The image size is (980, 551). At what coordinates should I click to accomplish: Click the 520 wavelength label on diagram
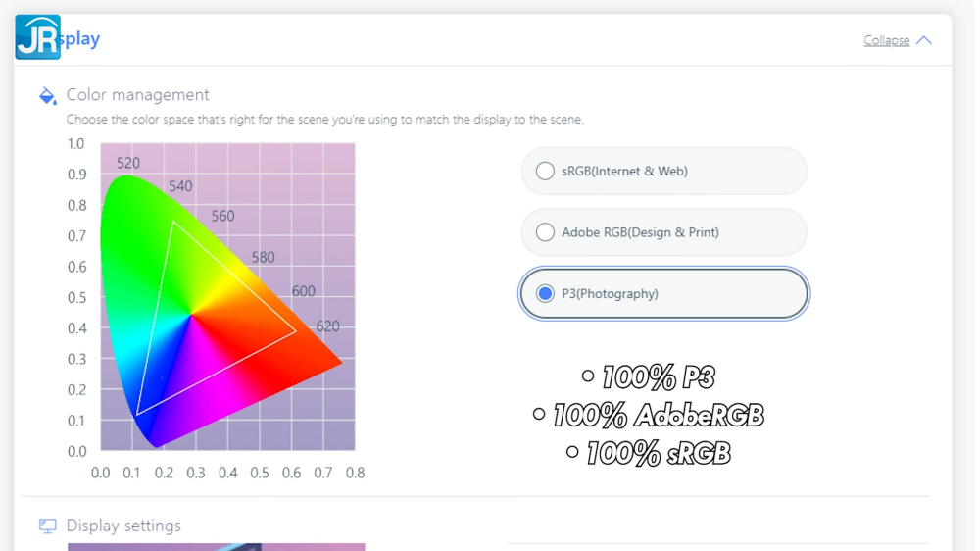(128, 163)
